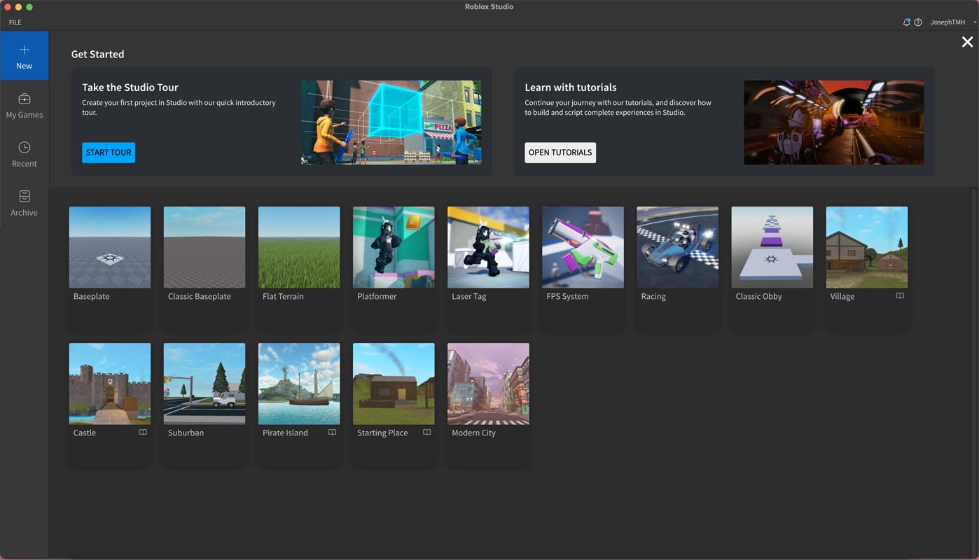Click the "Classic Baseplate" label text
The image size is (979, 560).
[200, 297]
